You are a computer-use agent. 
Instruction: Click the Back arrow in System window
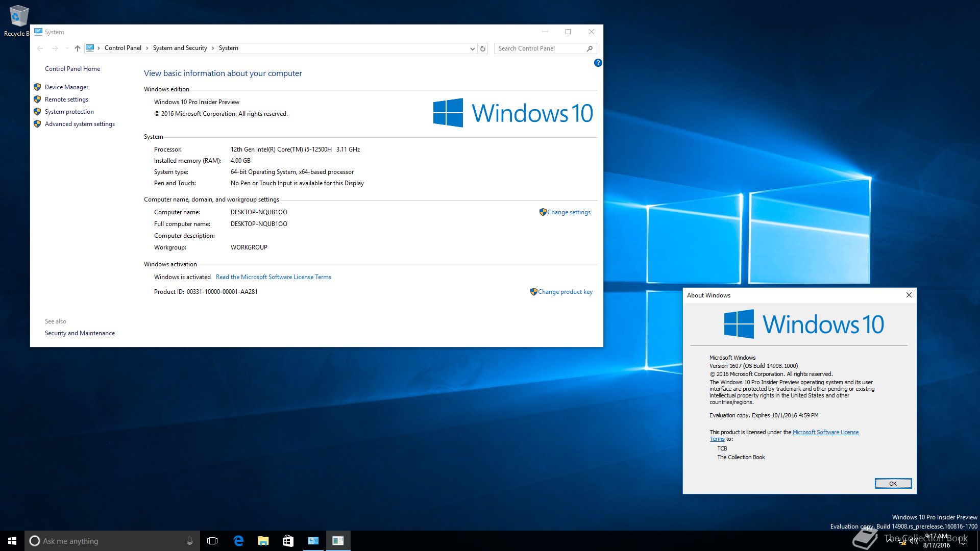pyautogui.click(x=40, y=48)
